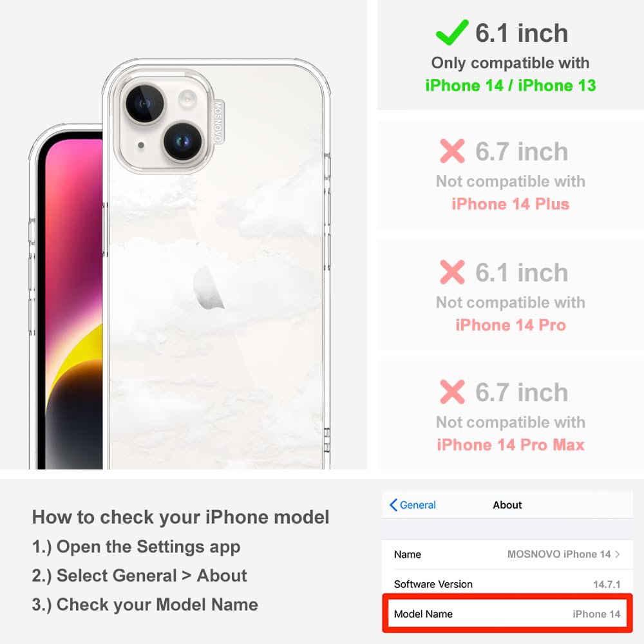Go back to General settings
The width and height of the screenshot is (644, 644).
413,505
